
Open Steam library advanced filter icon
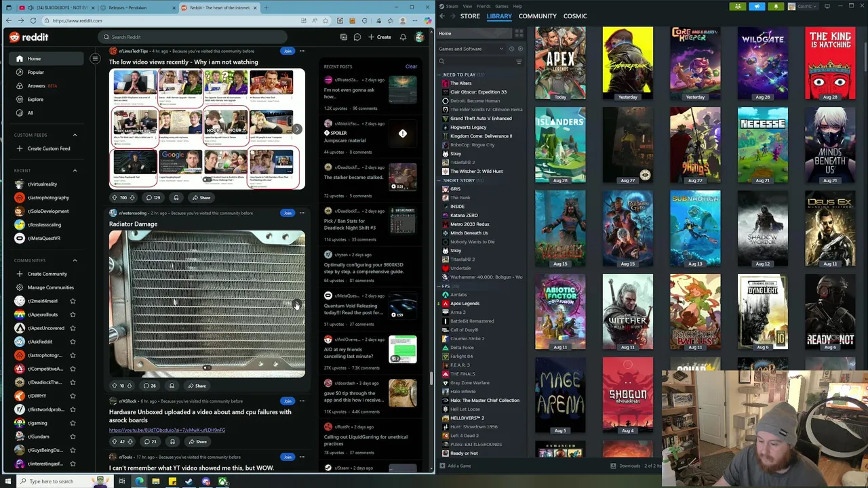tap(519, 62)
